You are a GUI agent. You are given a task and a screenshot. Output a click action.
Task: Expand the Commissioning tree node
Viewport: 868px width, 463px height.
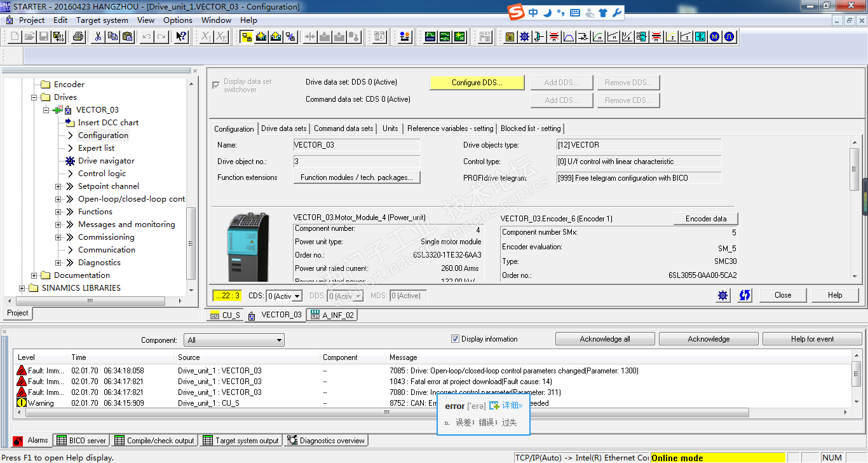(x=58, y=237)
